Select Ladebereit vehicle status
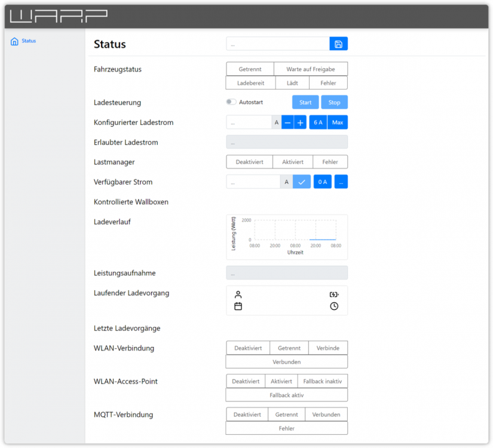 [250, 83]
